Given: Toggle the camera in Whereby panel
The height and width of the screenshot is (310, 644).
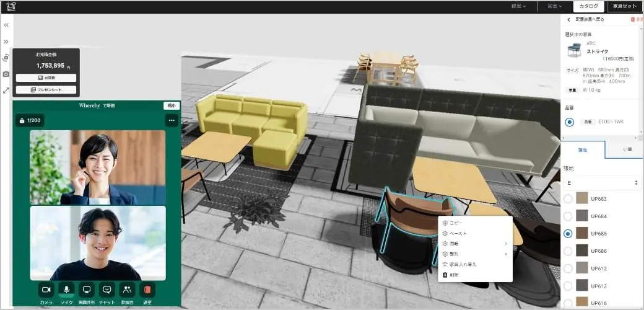Looking at the screenshot, I should click(46, 290).
